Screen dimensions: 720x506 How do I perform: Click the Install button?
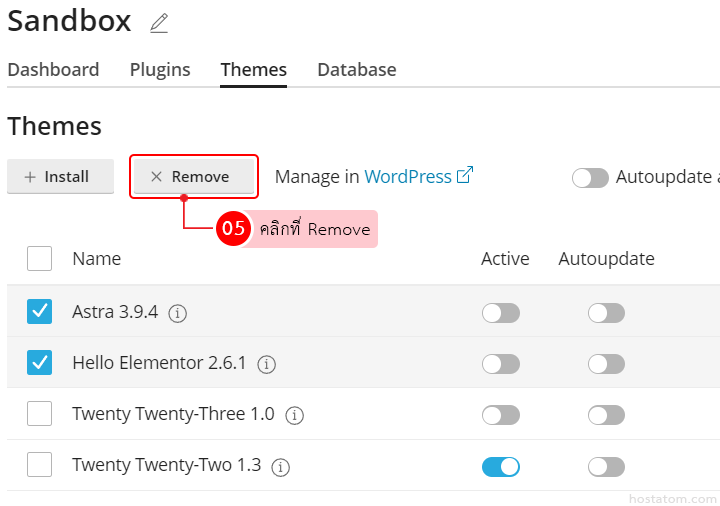point(57,177)
